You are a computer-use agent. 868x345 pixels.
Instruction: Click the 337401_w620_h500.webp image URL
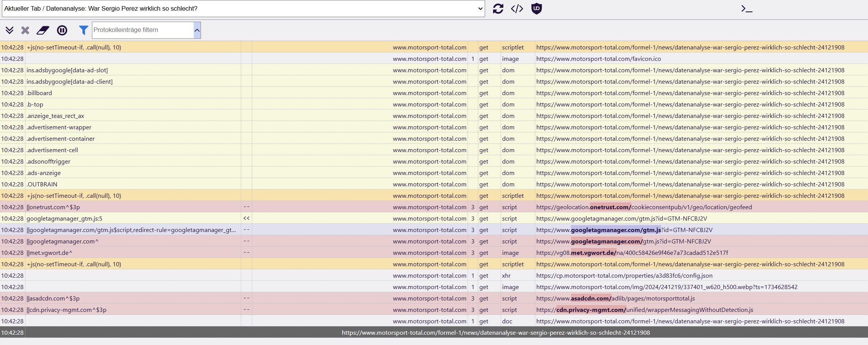[x=667, y=287]
